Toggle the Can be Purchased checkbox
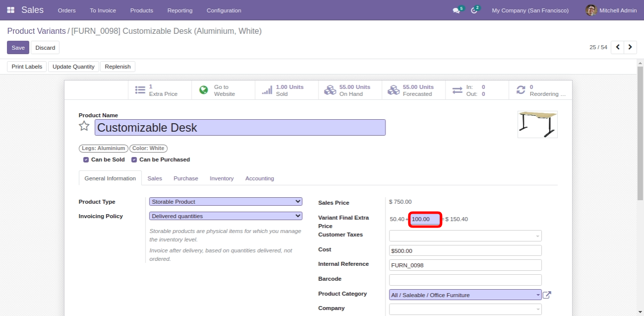 coord(134,160)
